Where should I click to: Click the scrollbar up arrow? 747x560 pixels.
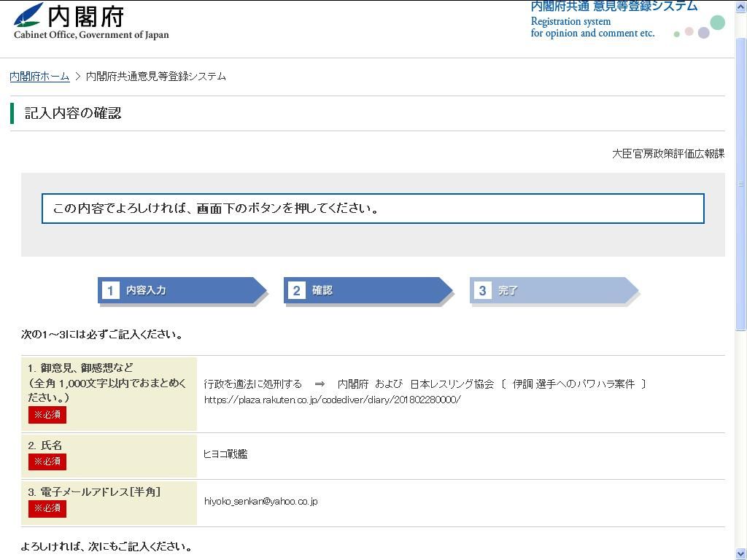point(740,6)
